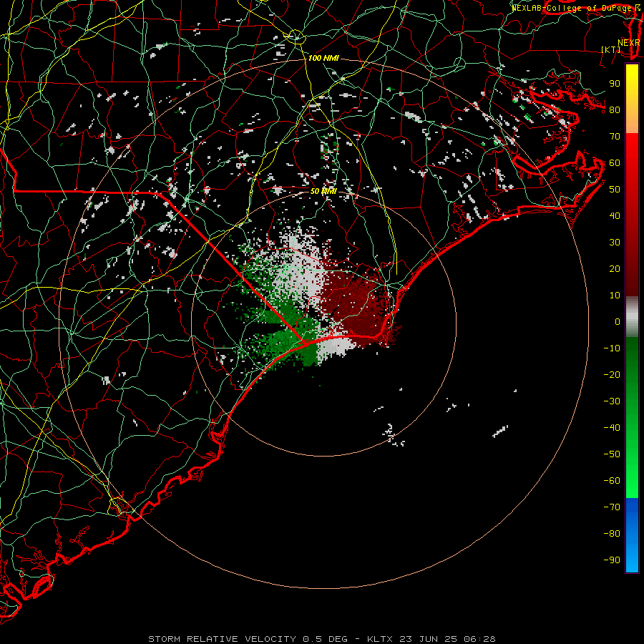Viewport: 644px width, 644px height.
Task: Select the -50 knot scale label
Action: [612, 454]
